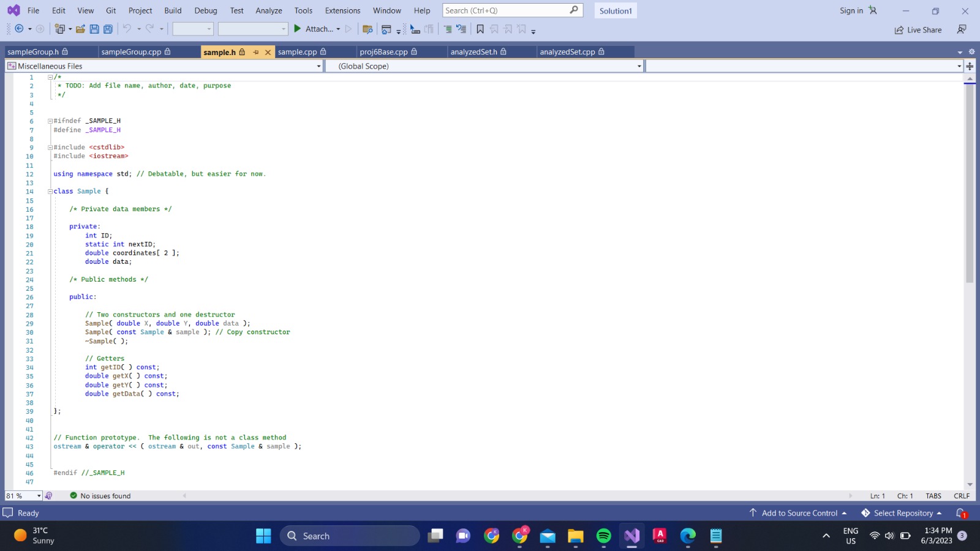Screen dimensions: 980x551
Task: Click the Add to Source Control button
Action: (x=798, y=513)
